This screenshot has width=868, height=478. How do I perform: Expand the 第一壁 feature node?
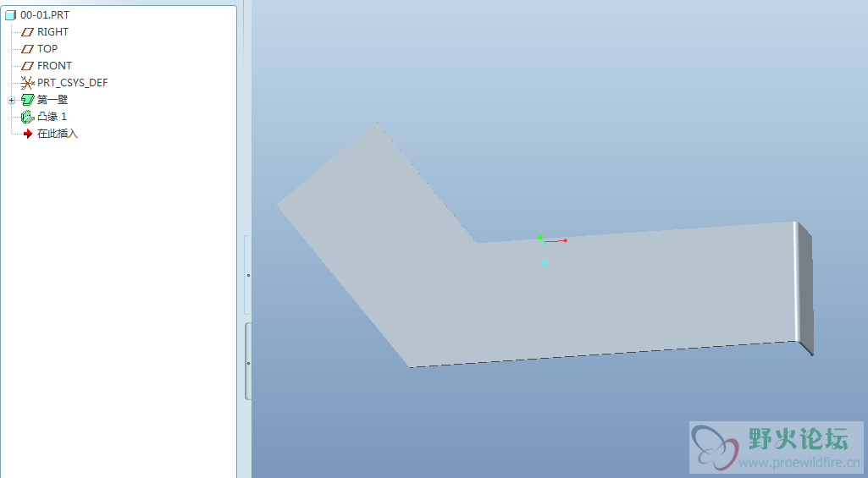coord(11,100)
